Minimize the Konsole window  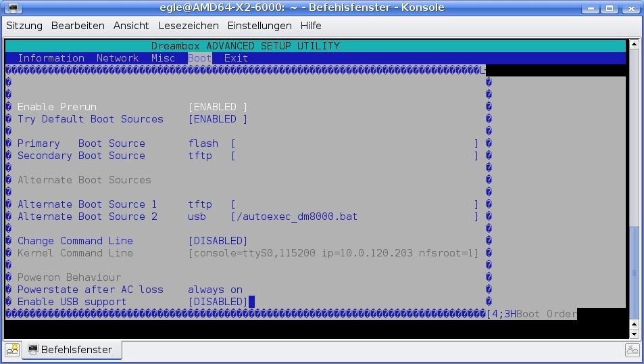coord(591,8)
